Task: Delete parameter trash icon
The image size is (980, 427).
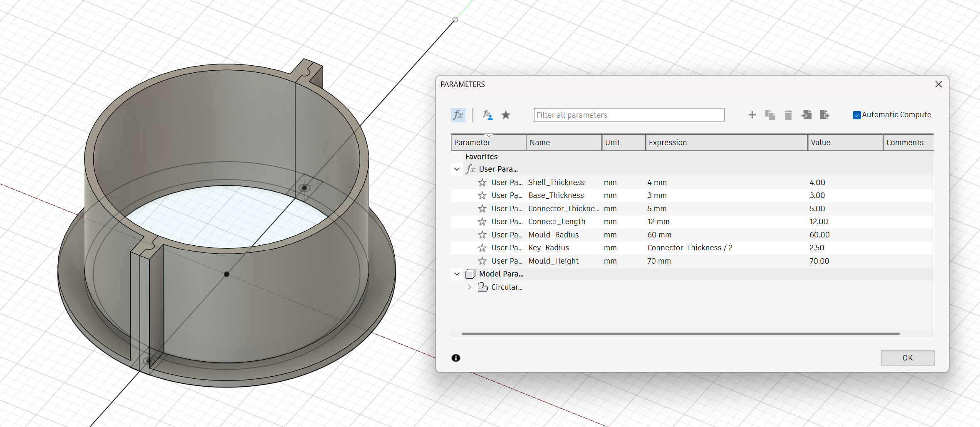Action: click(788, 115)
